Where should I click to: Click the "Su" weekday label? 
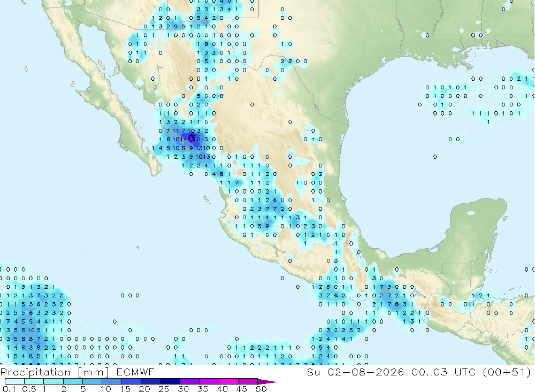tap(313, 372)
